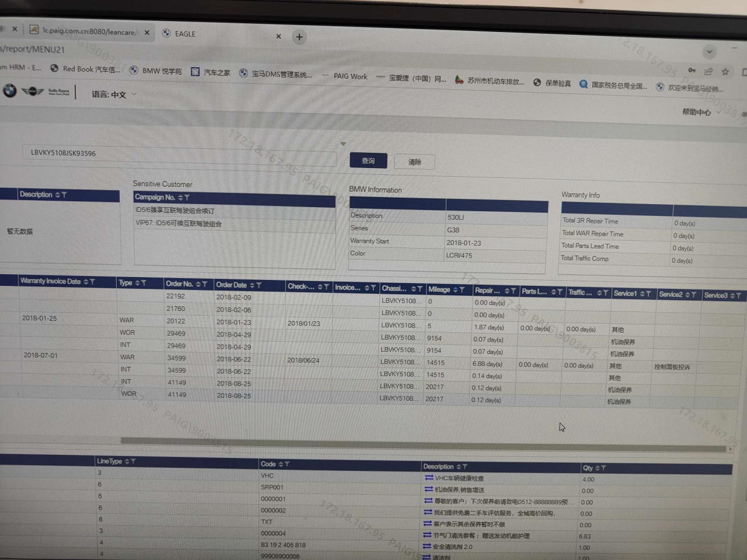
Task: Click the 节气门清洗套餐 description line
Action: tap(481, 535)
